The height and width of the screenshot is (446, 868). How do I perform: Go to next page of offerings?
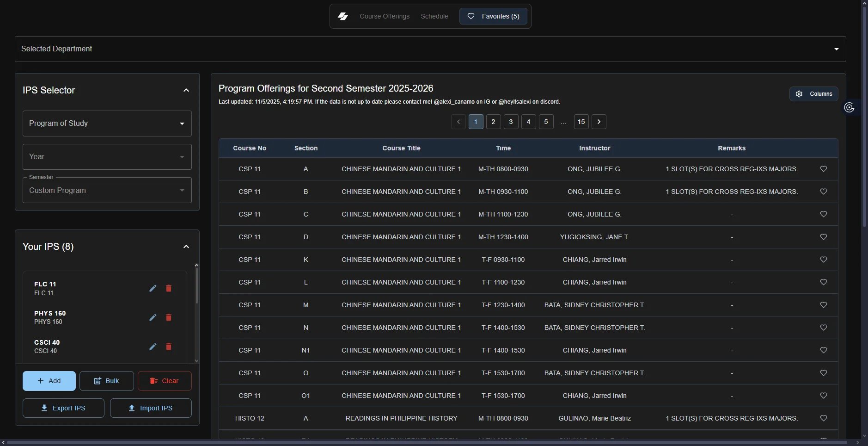pyautogui.click(x=599, y=122)
